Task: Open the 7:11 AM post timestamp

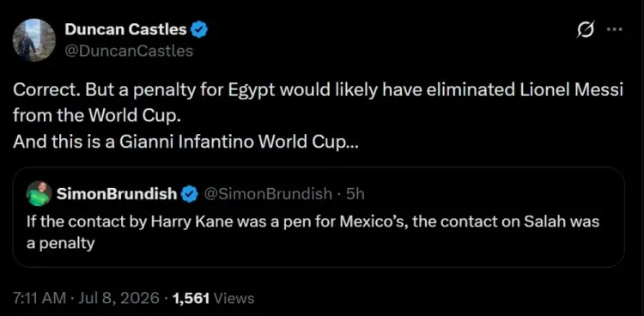Action: pos(39,298)
